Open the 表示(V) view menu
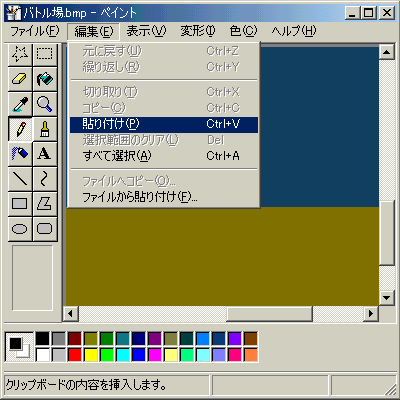Viewport: 400px width, 400px height. coord(146,31)
